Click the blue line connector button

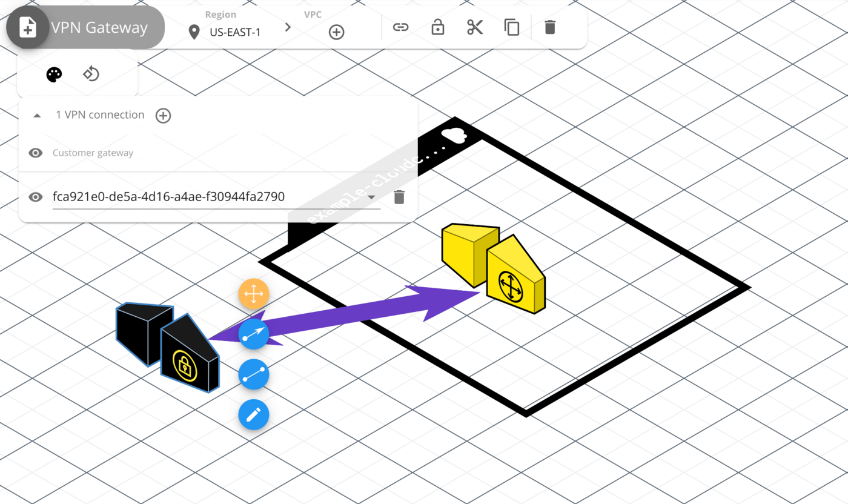coord(253,375)
